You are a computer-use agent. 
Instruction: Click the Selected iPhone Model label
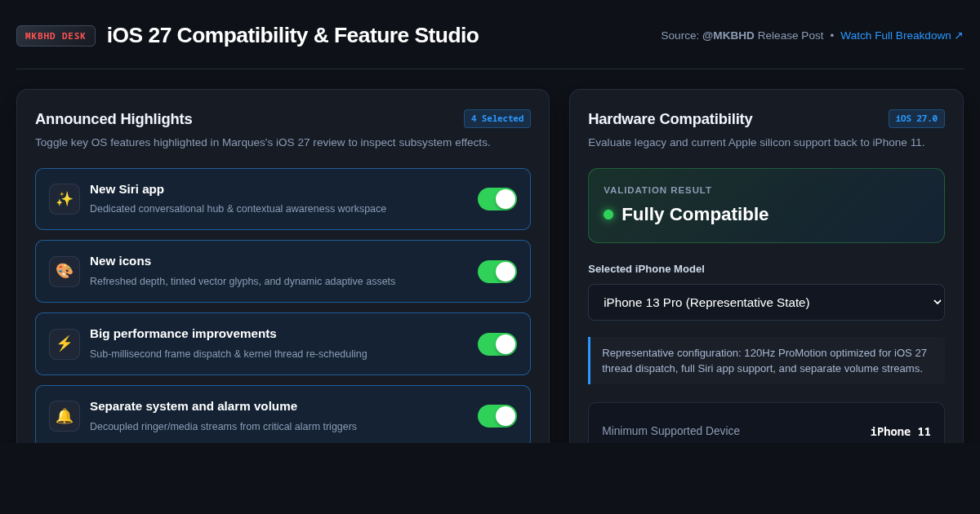pyautogui.click(x=646, y=269)
